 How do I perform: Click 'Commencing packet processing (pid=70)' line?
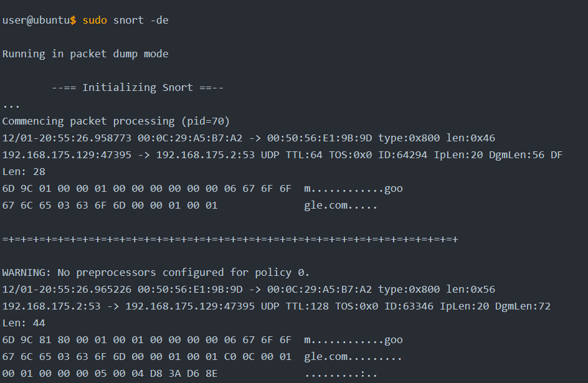[116, 121]
